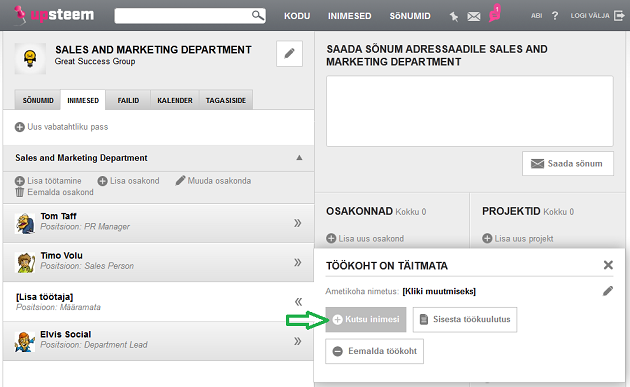630x387 pixels.
Task: Click the Saada sõnum button
Action: tap(568, 164)
